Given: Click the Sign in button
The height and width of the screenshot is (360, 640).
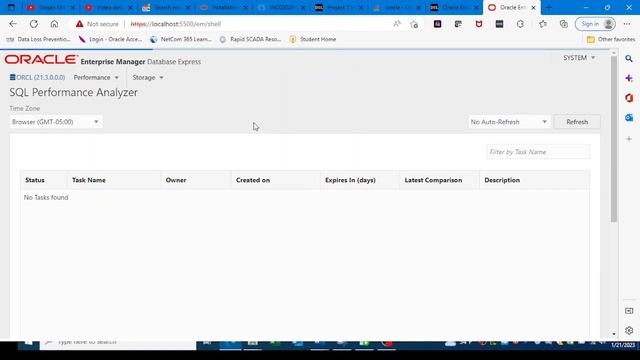Looking at the screenshot, I should 595,24.
